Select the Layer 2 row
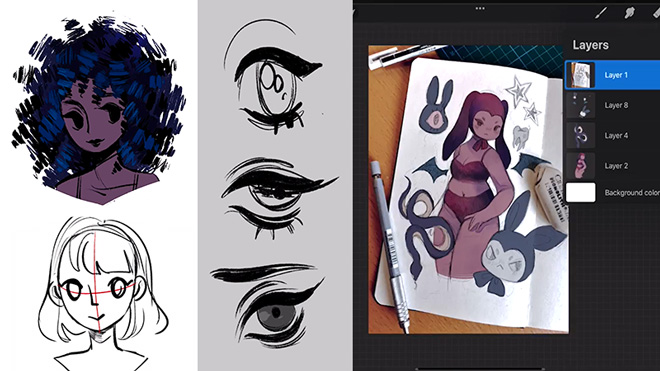 (612, 165)
